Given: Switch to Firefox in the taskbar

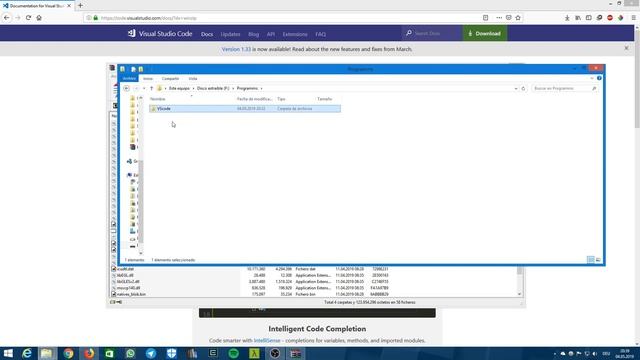Looking at the screenshot, I should click(x=89, y=353).
